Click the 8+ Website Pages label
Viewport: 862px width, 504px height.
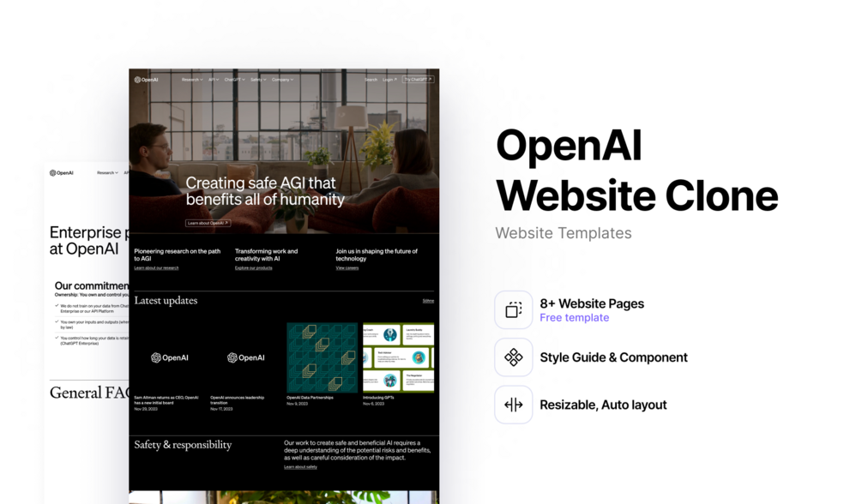[592, 303]
